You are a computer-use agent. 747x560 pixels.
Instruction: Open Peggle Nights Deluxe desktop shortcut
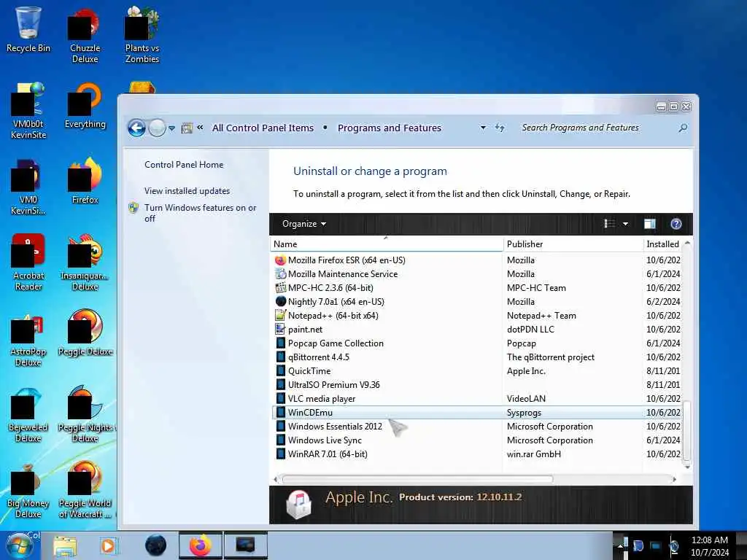coord(85,414)
